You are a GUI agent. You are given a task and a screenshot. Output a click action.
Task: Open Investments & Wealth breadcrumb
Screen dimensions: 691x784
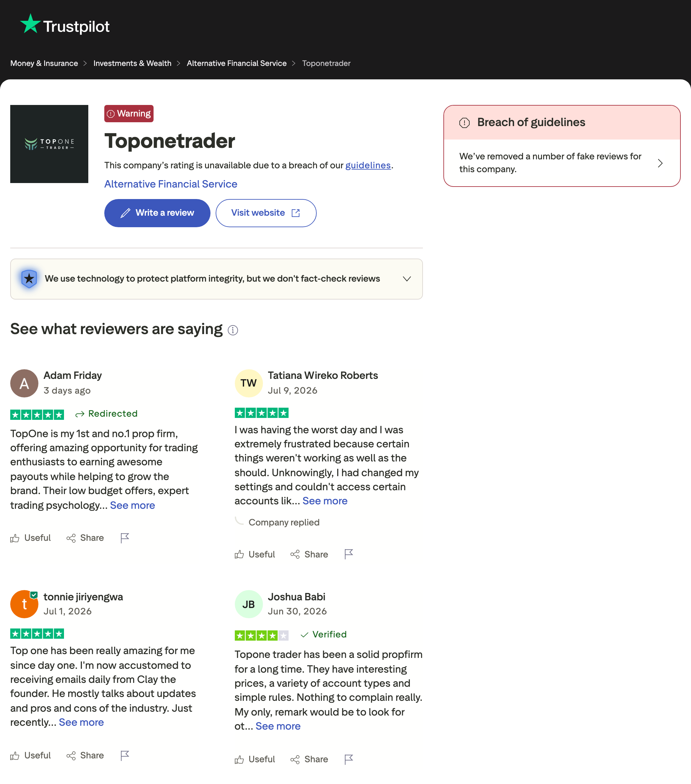(132, 63)
